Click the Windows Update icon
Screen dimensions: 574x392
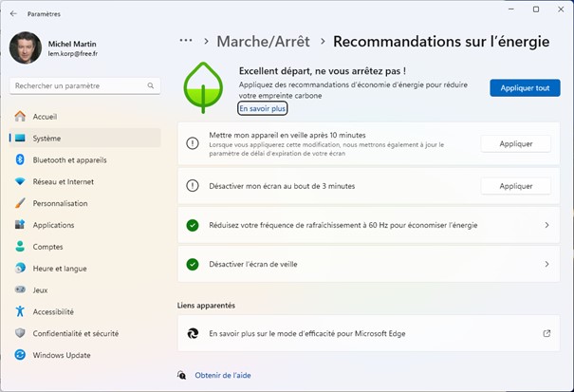tap(19, 355)
